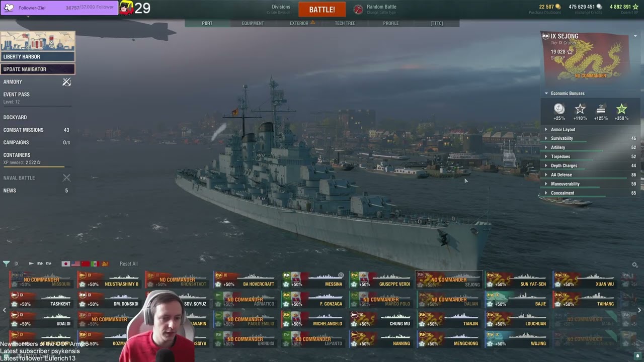Click the Exchange Credits silver coin icon

[599, 7]
